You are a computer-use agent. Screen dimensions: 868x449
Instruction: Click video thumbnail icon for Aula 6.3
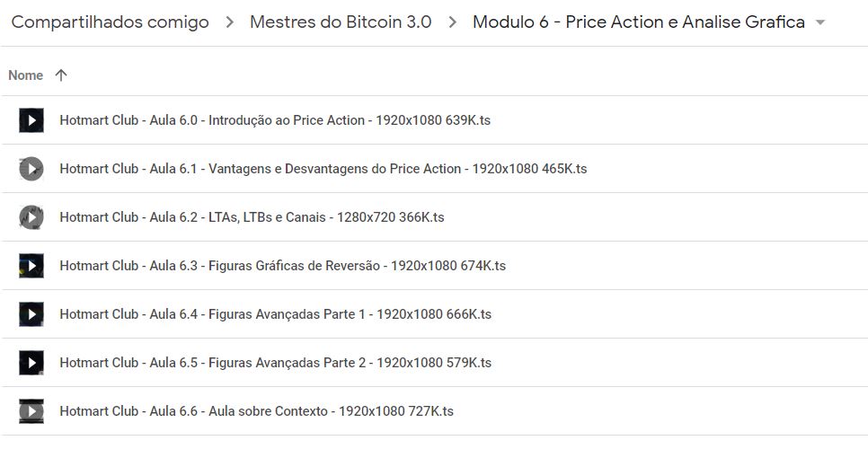coord(31,266)
